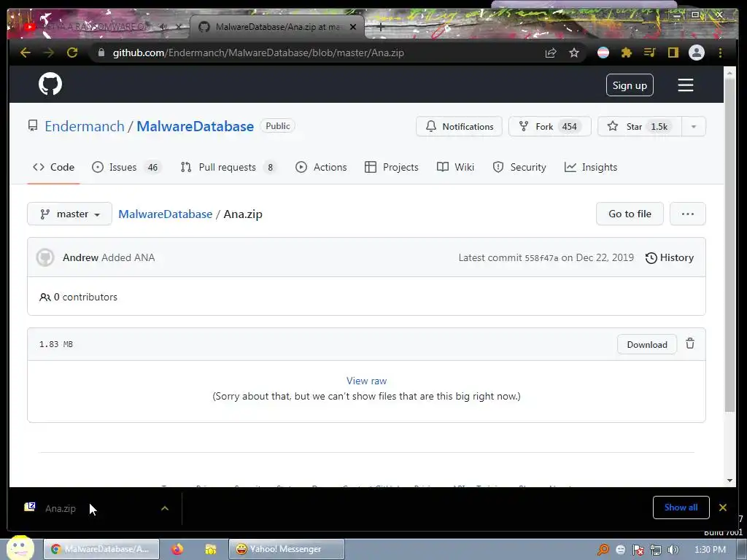Click the magnifier tray icon
The image size is (747, 560).
(x=603, y=550)
